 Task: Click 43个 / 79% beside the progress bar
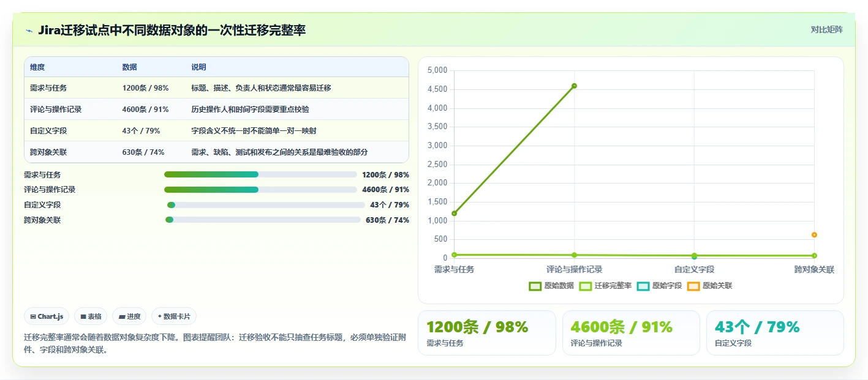pyautogui.click(x=390, y=205)
